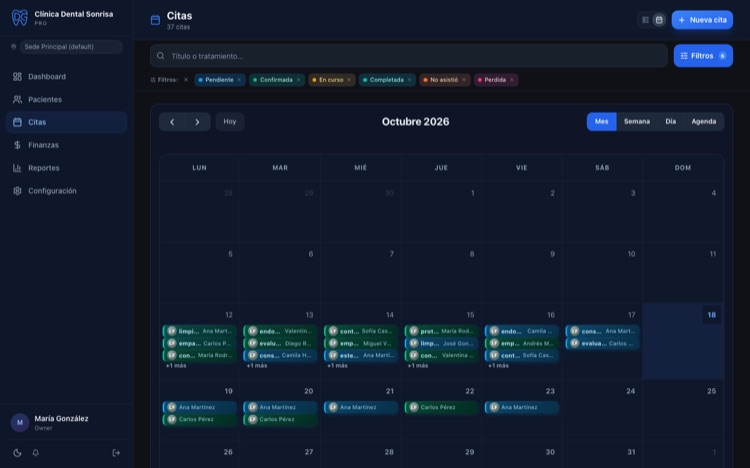Open Ana Martínez appointment on October 23
Image resolution: width=750 pixels, height=468 pixels.
521,407
